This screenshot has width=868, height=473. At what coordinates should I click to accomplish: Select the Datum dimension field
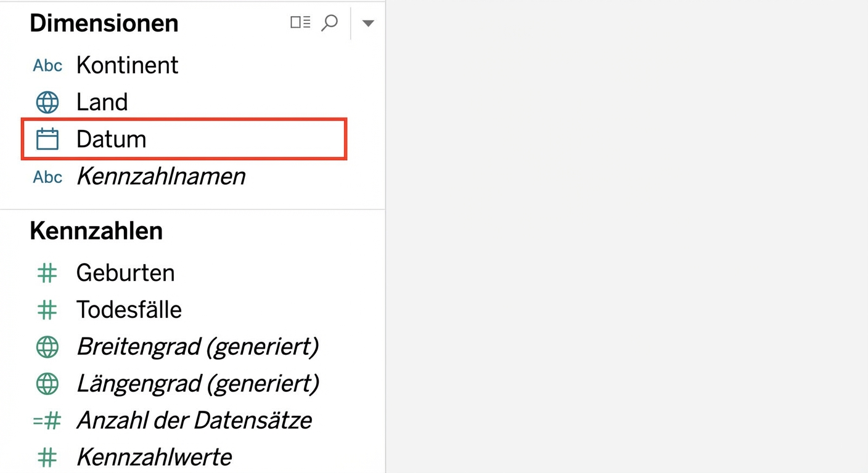tap(111, 139)
